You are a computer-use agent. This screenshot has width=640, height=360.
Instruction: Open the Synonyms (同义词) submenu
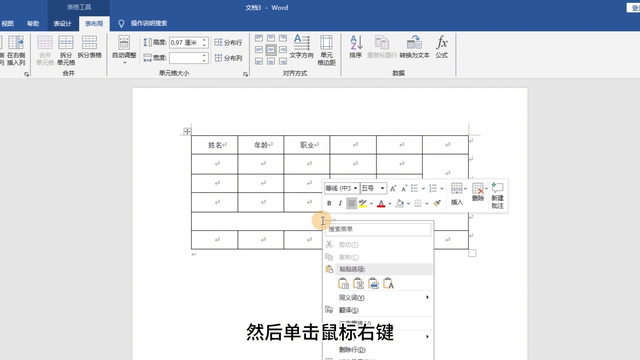pyautogui.click(x=378, y=298)
